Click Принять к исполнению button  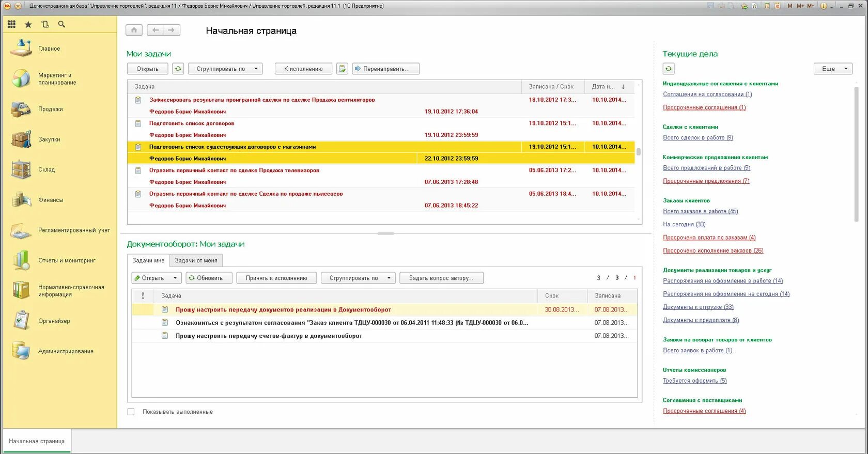pos(276,278)
